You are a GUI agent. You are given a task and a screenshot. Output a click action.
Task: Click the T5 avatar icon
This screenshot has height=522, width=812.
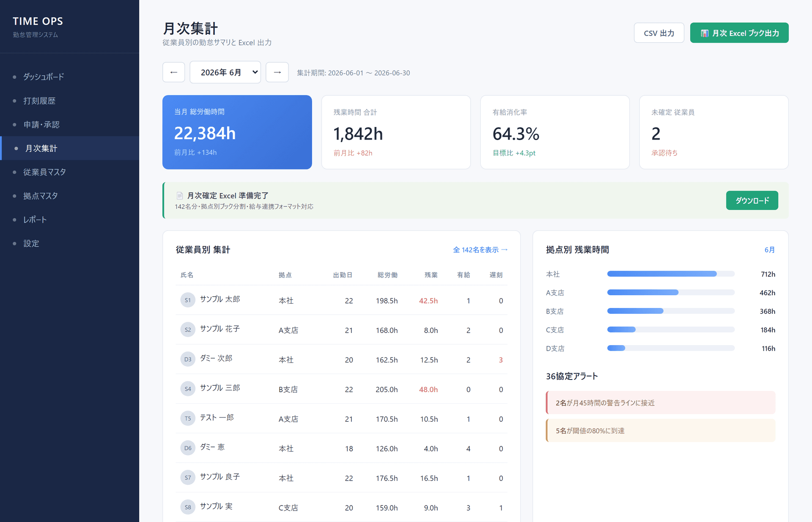188,418
